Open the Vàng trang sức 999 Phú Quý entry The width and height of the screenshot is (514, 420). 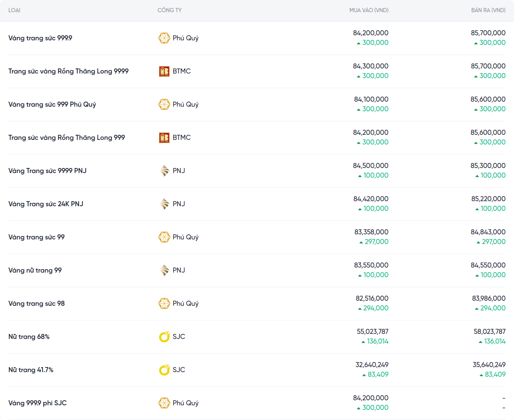coord(52,105)
